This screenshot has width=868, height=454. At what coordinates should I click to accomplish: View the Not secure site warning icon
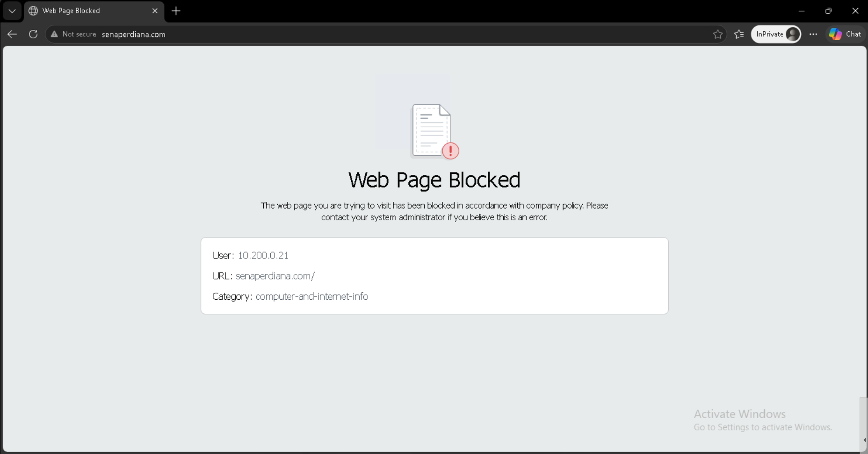coord(54,34)
